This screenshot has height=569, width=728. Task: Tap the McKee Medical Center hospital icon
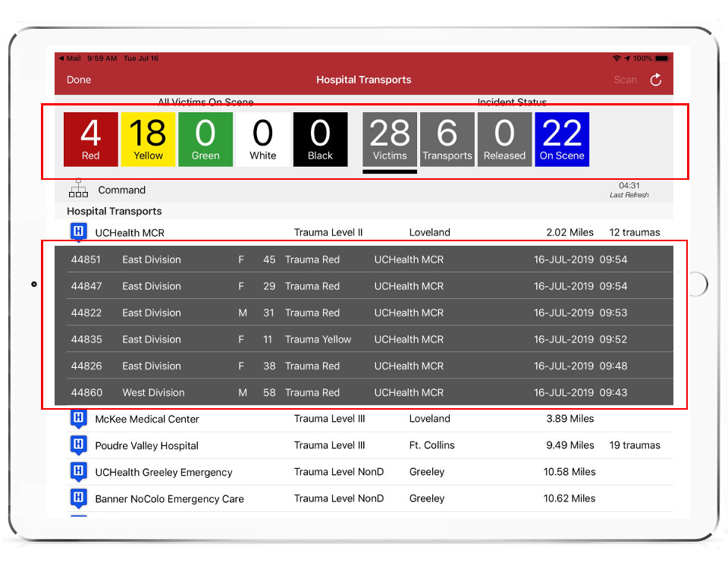pos(78,419)
